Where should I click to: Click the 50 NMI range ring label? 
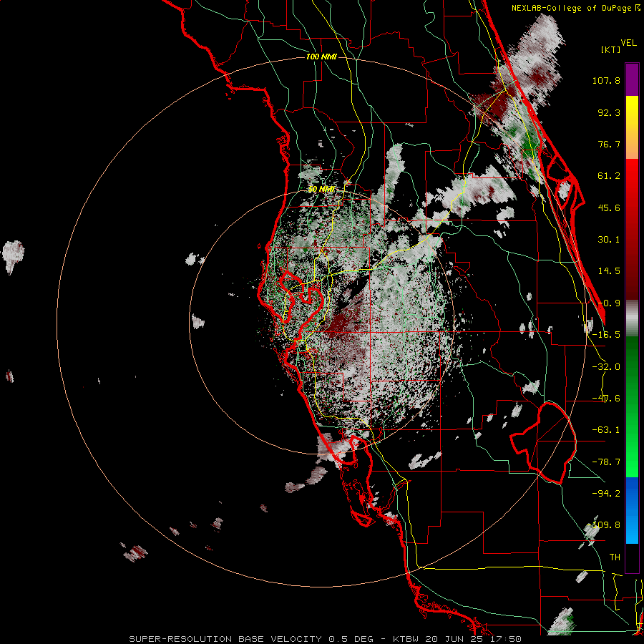pyautogui.click(x=321, y=190)
